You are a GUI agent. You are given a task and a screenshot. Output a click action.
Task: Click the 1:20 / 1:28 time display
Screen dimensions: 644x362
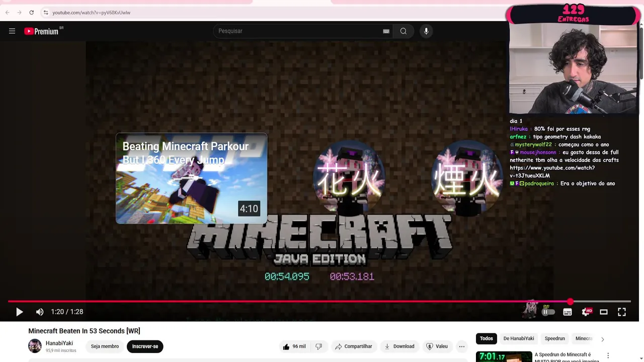point(67,312)
